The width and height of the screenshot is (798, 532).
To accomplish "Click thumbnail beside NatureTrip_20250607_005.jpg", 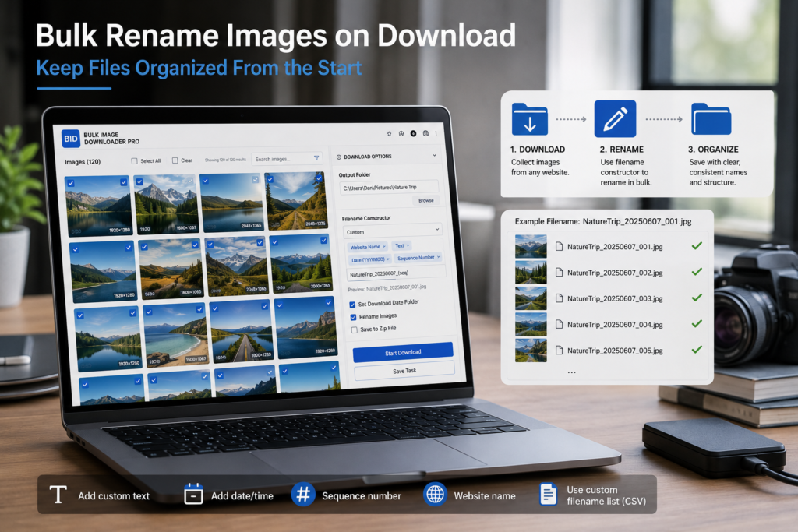I will click(x=531, y=350).
